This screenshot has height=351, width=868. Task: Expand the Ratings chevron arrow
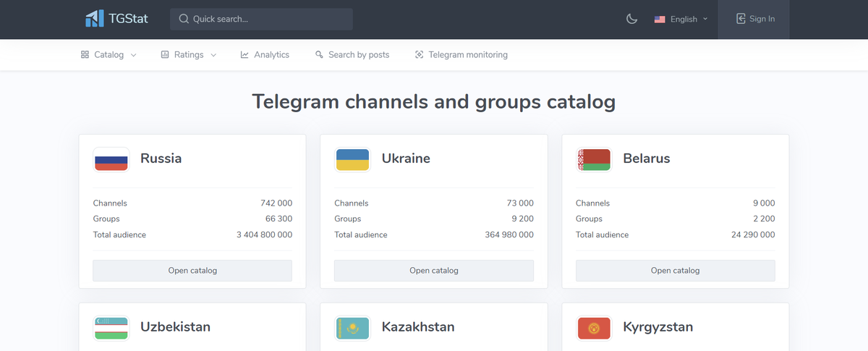[x=213, y=55]
